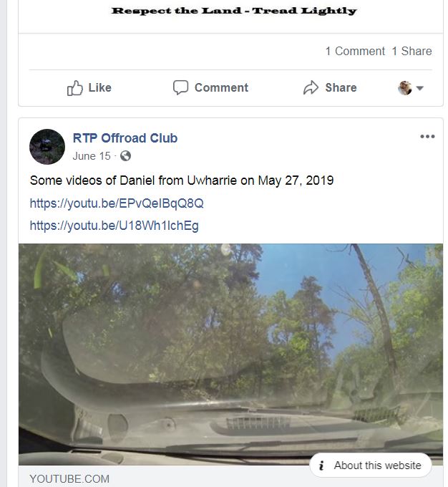Click the thumbs-up Like icon
The width and height of the screenshot is (448, 487).
[75, 88]
